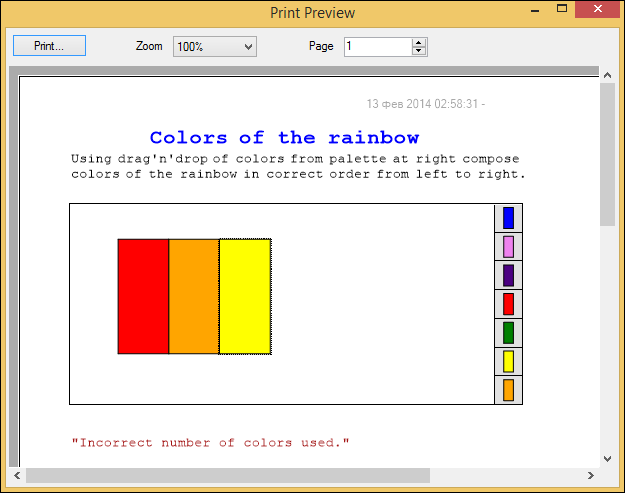This screenshot has width=625, height=493.
Task: Select the violet pink palette swatch
Action: (x=508, y=247)
